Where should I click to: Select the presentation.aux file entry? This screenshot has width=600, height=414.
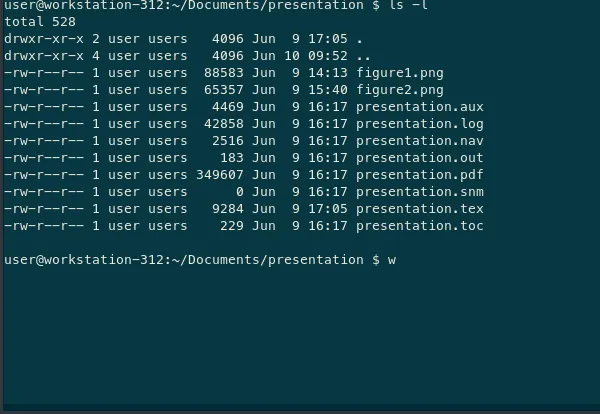420,107
